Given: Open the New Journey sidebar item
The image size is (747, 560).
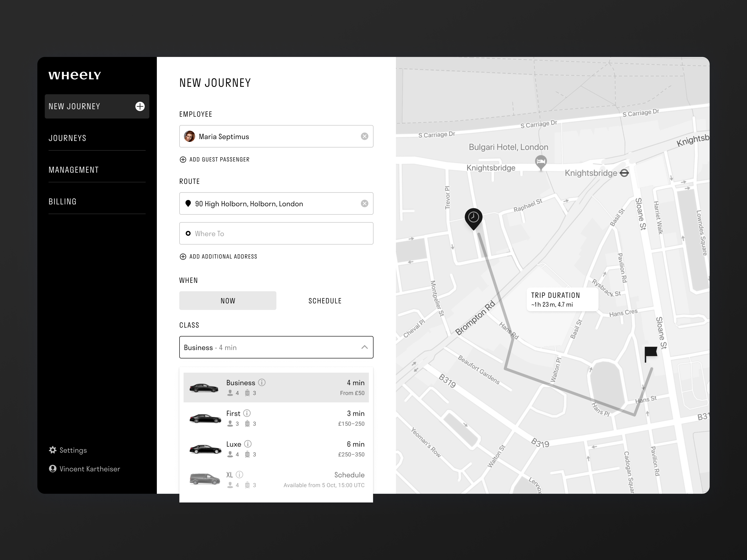Looking at the screenshot, I should click(97, 106).
